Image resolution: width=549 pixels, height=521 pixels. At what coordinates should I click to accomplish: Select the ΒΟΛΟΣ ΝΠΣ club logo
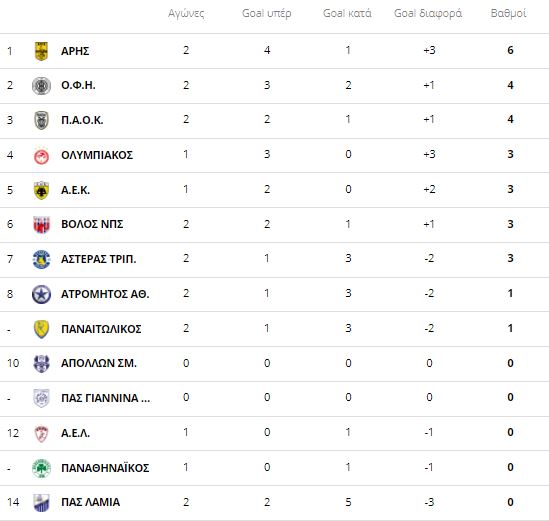click(41, 224)
